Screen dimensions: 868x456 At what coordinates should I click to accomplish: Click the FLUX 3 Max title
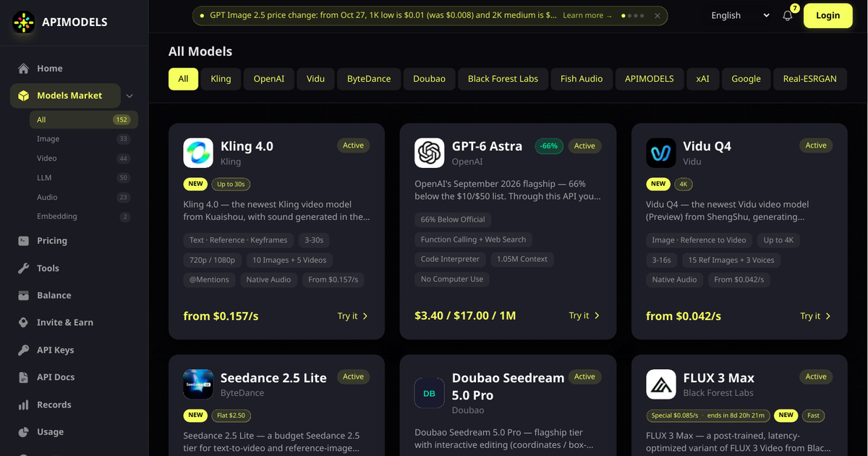[x=719, y=378]
